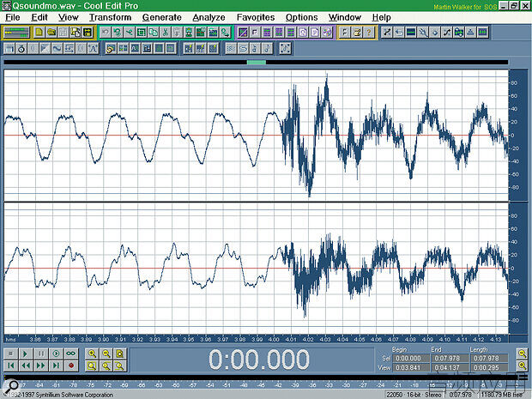Image resolution: width=532 pixels, height=399 pixels.
Task: Click the loop S-shaped icon in second toolbar
Action: [x=243, y=49]
